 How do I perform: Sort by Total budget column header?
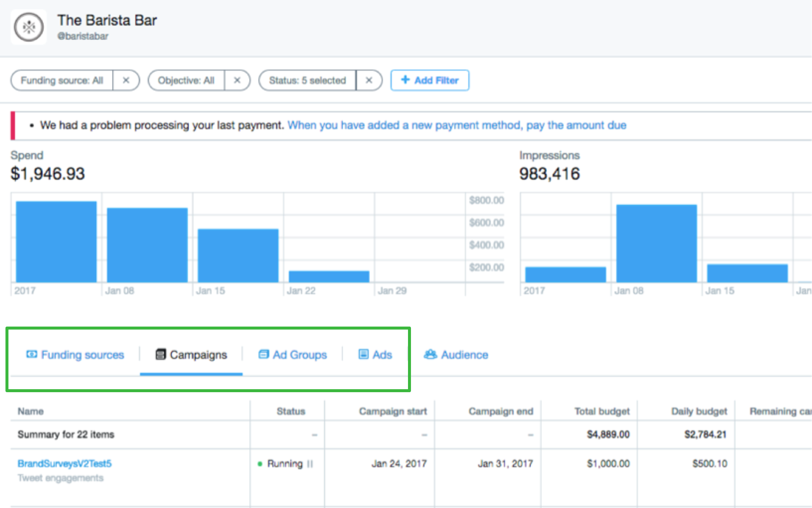(x=602, y=412)
